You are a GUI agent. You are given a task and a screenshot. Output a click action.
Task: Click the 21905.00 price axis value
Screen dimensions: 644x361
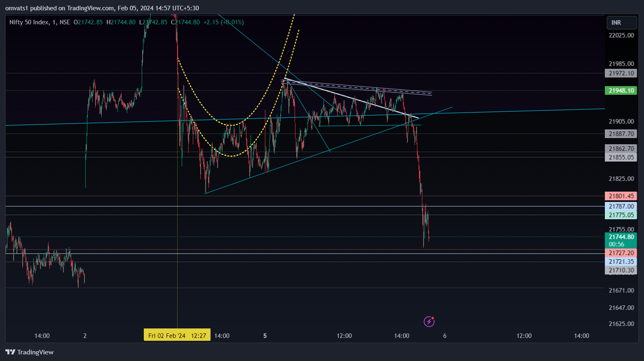coord(621,122)
